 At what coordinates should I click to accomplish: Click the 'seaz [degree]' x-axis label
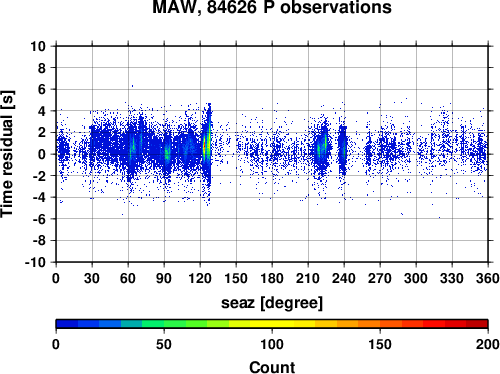[x=272, y=303]
